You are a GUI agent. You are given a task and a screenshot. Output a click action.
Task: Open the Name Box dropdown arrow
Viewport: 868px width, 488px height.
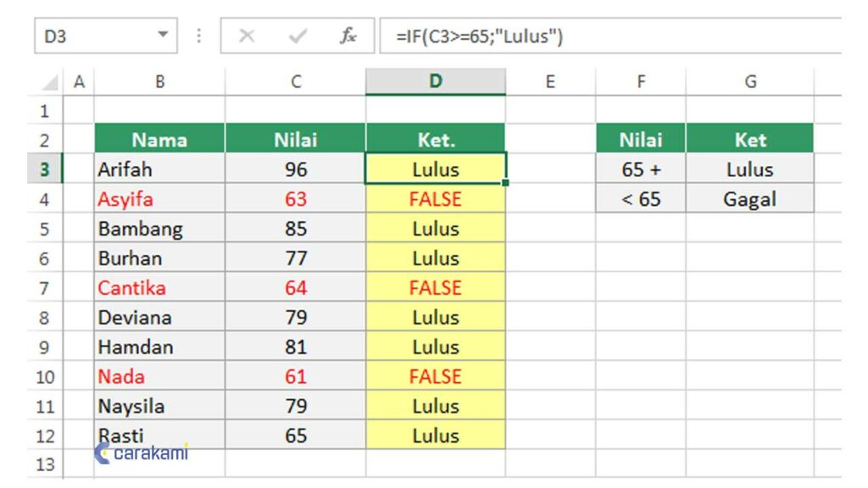[164, 36]
